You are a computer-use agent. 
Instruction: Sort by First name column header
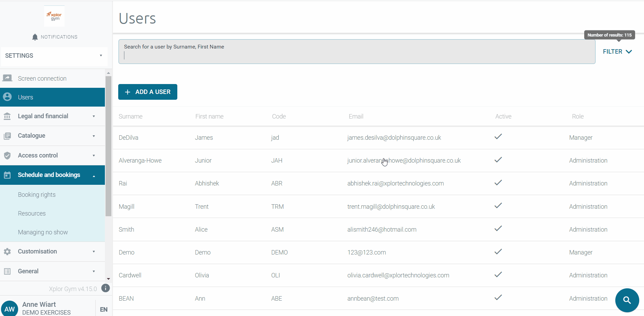[209, 116]
